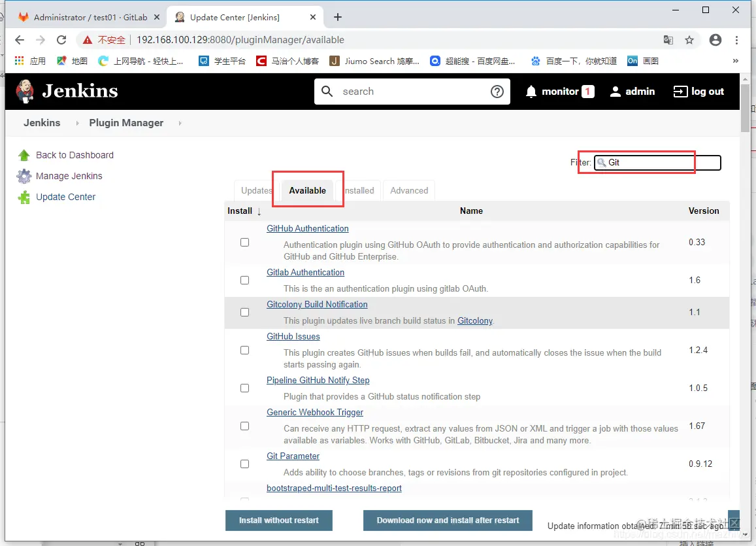The width and height of the screenshot is (756, 546).
Task: Open Generic Webhook Trigger link
Action: [x=315, y=413]
